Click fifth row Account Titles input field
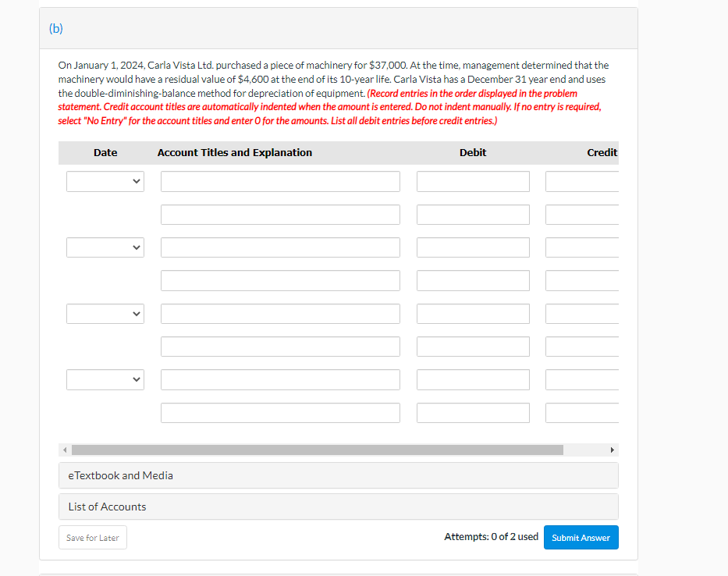The width and height of the screenshot is (728, 576). (x=280, y=314)
